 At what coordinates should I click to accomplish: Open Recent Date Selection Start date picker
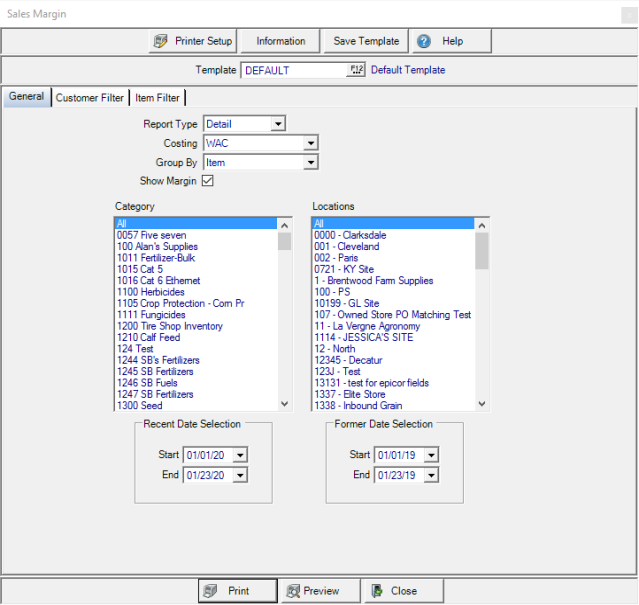(239, 455)
